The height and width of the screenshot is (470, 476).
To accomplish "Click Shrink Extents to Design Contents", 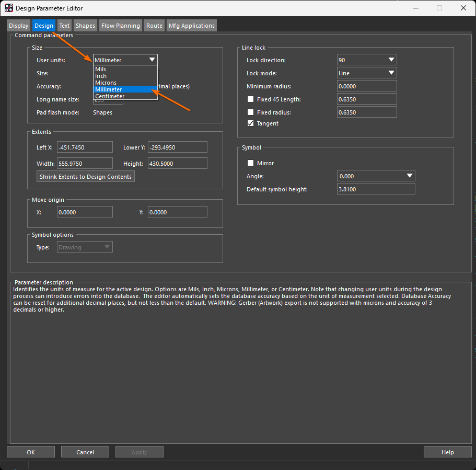I will click(86, 177).
